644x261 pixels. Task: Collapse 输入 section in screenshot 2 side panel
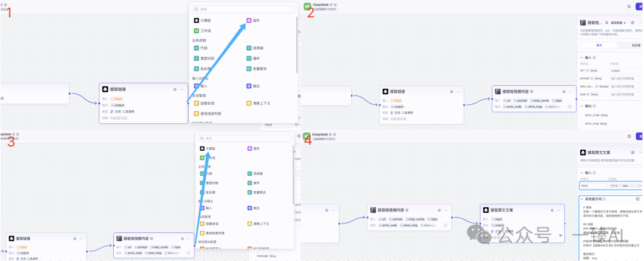[581, 57]
